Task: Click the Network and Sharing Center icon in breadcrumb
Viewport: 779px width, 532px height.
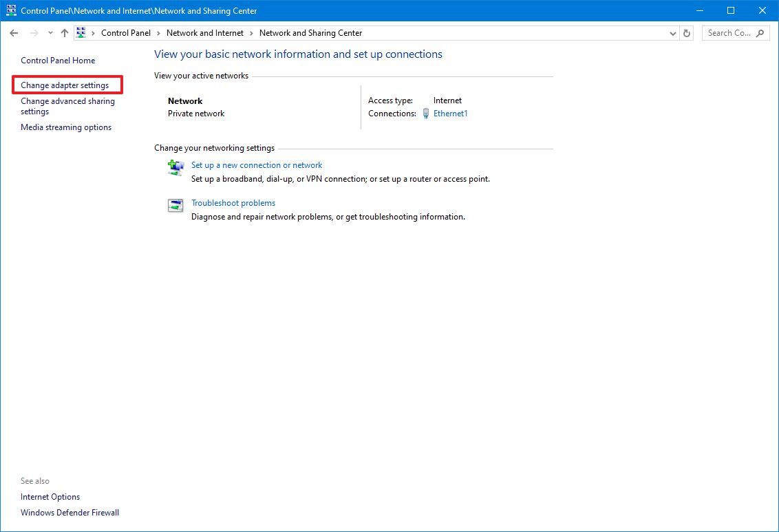Action: (81, 32)
